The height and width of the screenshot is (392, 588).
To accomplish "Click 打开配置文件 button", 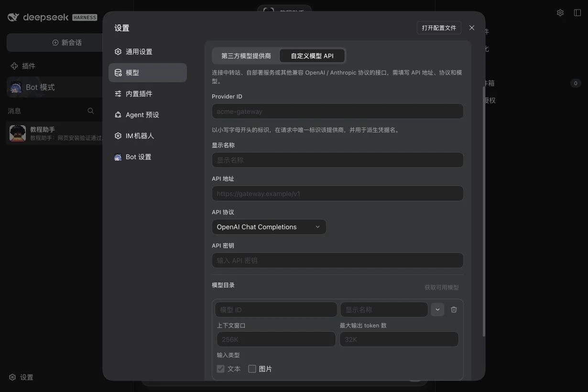I will pyautogui.click(x=439, y=28).
